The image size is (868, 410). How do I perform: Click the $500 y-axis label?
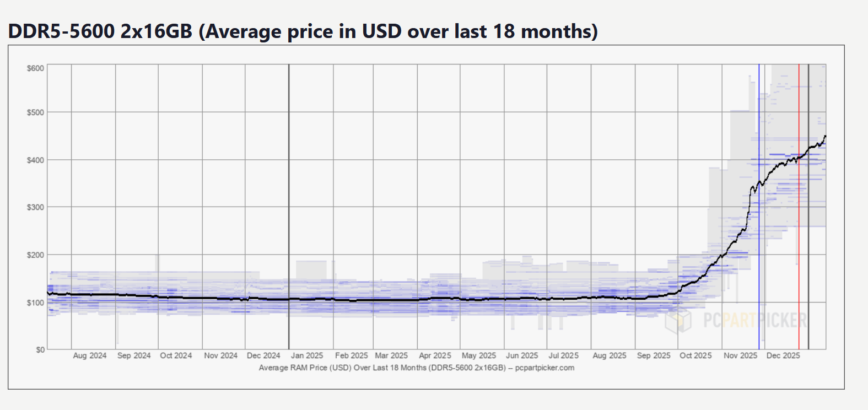coord(35,112)
